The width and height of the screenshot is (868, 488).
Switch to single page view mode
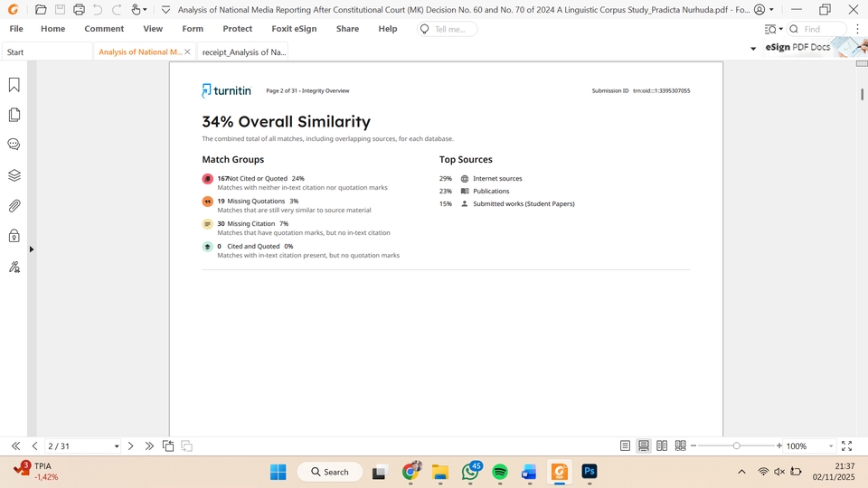click(625, 446)
